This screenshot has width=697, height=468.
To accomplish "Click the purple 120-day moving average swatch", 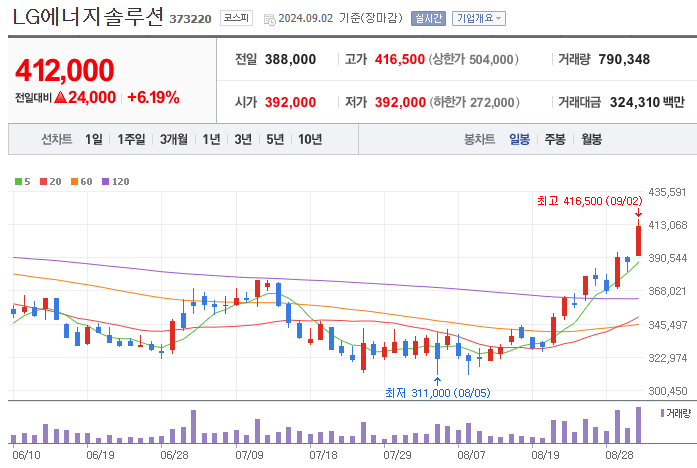I will pyautogui.click(x=105, y=181).
